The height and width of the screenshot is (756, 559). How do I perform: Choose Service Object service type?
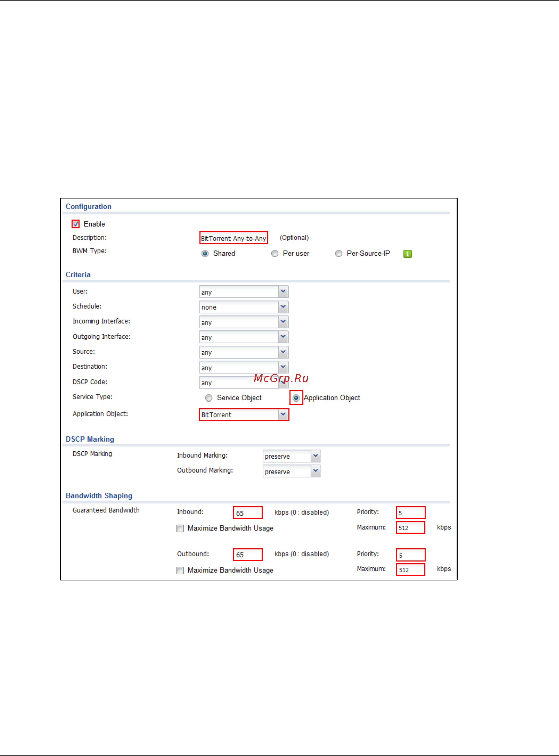[209, 398]
